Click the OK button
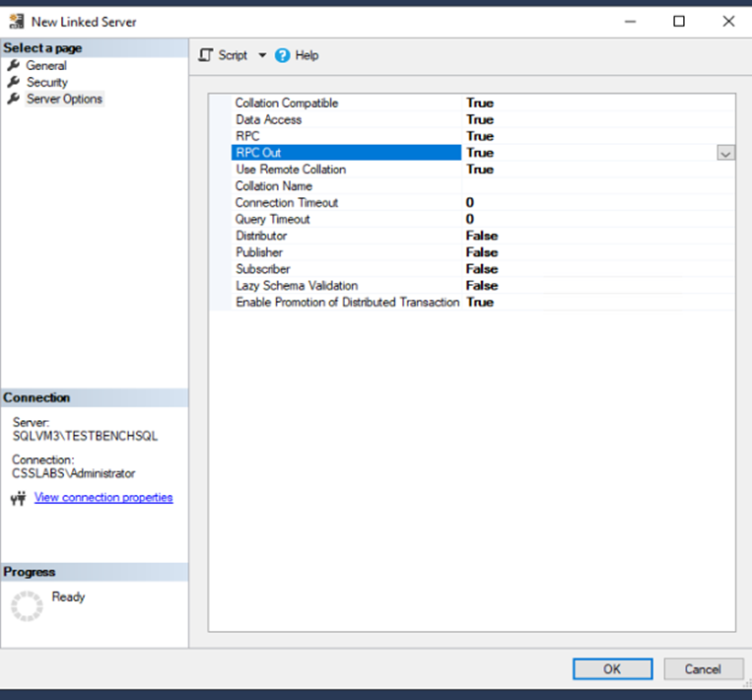 [x=612, y=668]
